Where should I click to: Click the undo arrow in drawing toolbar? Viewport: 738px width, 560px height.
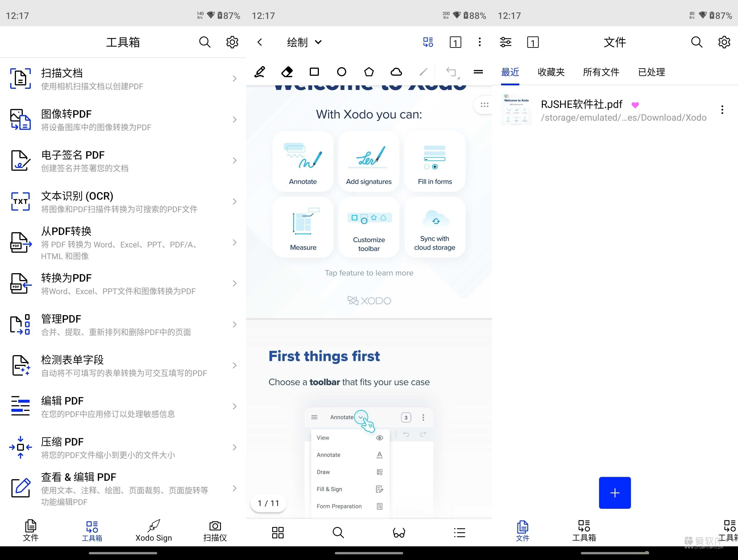pos(452,72)
